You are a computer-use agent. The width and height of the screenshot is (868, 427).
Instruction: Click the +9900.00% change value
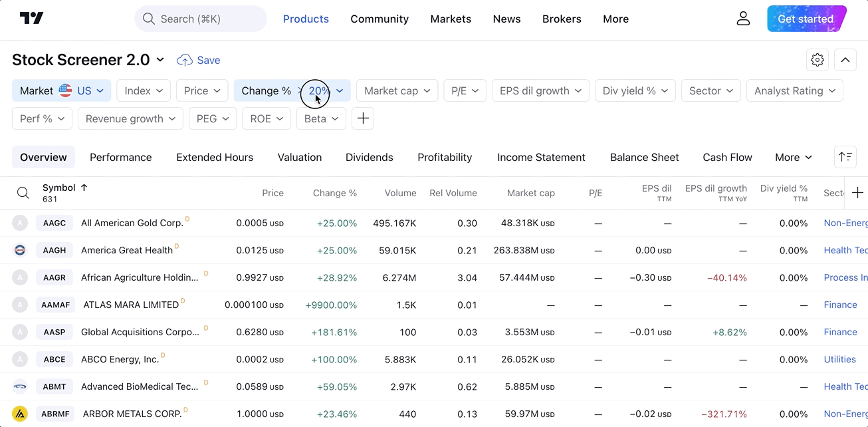331,305
